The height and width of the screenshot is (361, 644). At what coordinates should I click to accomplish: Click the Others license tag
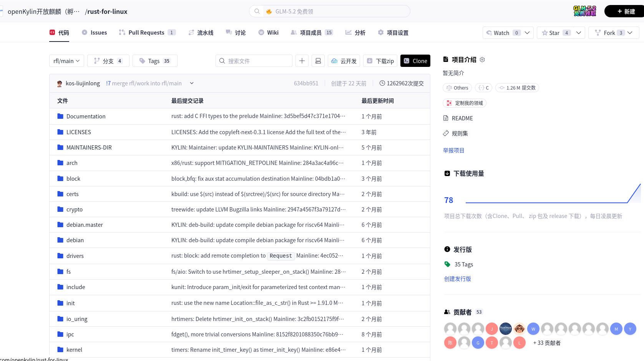coord(457,88)
